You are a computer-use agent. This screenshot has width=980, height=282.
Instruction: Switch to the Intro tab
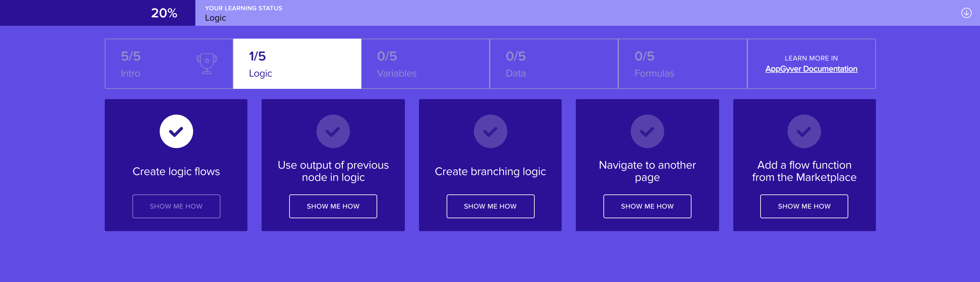coord(169,64)
